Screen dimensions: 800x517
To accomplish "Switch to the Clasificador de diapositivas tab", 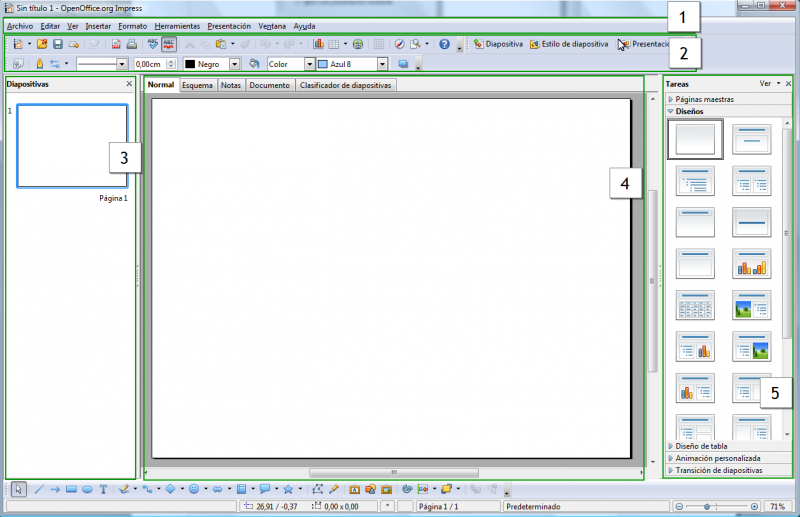I will point(345,85).
